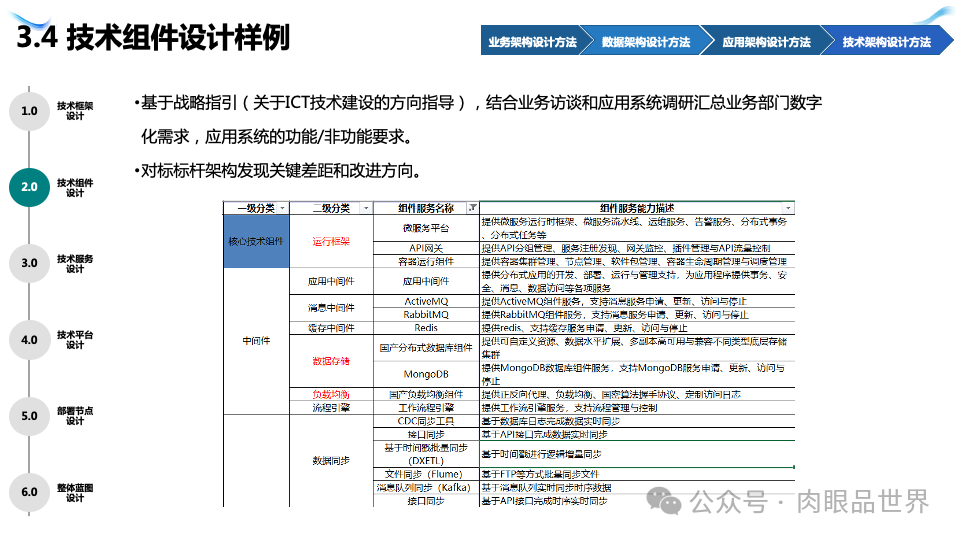Click step circle 1.0 技术框架设计

(x=29, y=111)
